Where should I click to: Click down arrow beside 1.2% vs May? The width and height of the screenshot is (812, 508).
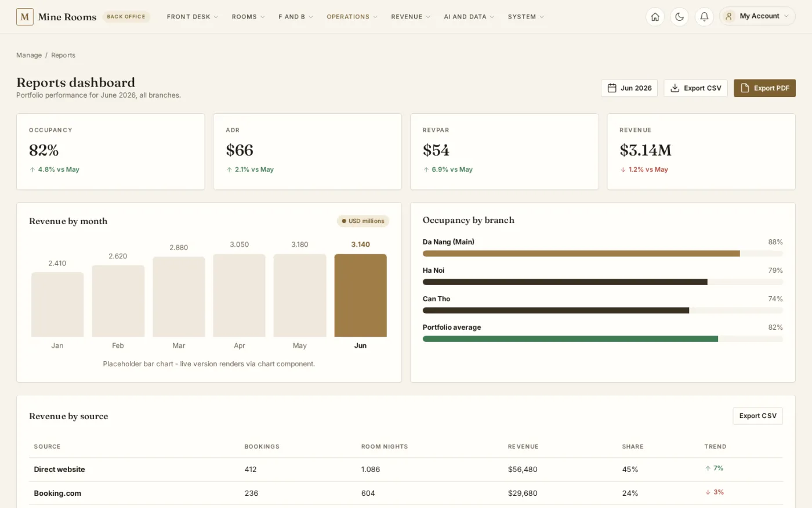coord(623,170)
